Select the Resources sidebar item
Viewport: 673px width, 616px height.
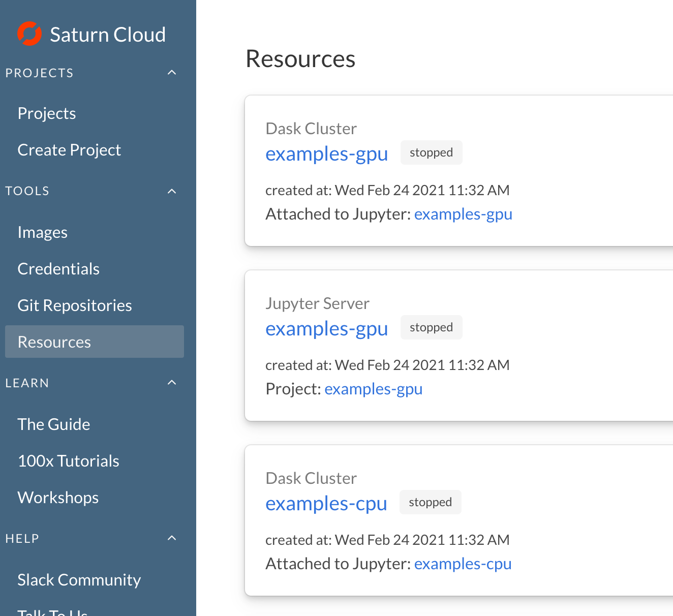(x=54, y=342)
